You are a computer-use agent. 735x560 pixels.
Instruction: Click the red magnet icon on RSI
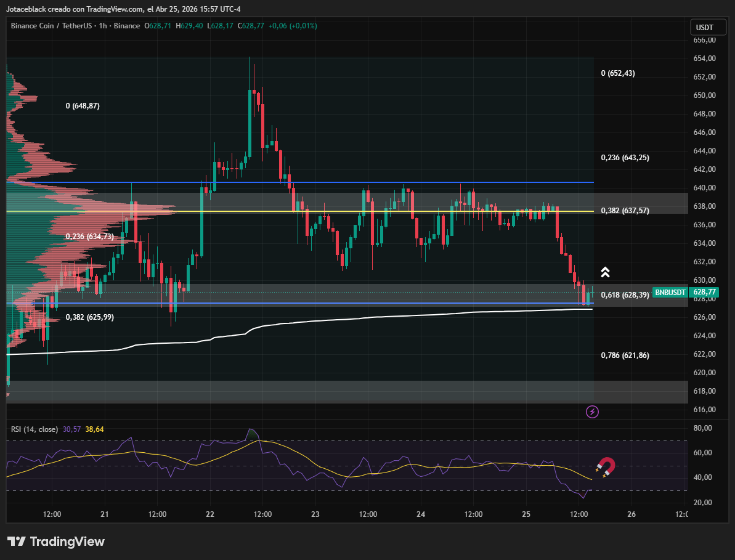click(x=606, y=466)
